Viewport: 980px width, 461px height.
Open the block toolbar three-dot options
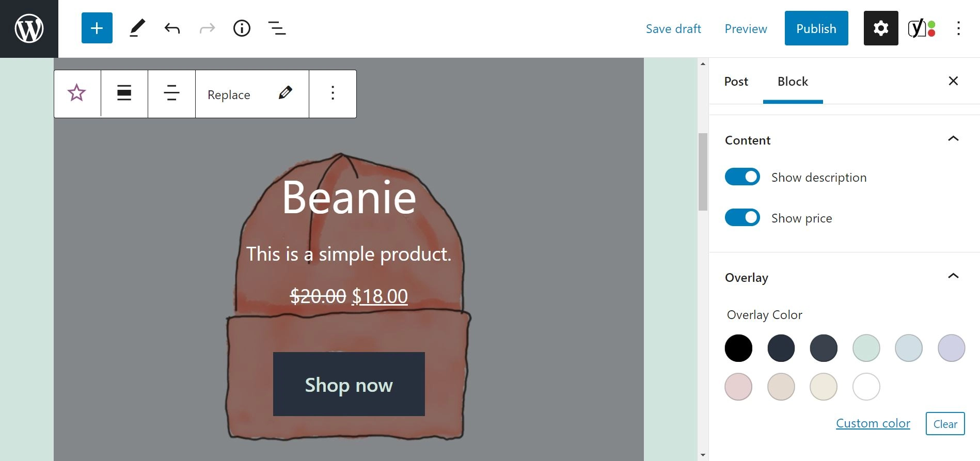pos(333,93)
